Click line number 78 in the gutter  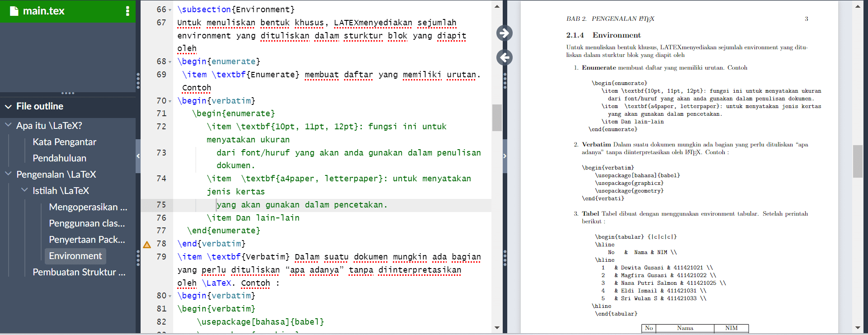click(161, 244)
